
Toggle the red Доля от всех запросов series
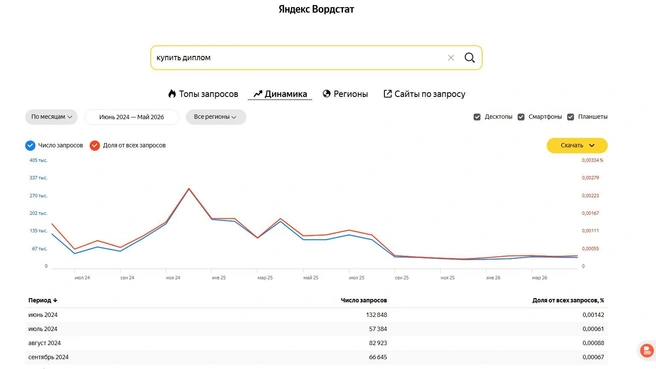(95, 145)
